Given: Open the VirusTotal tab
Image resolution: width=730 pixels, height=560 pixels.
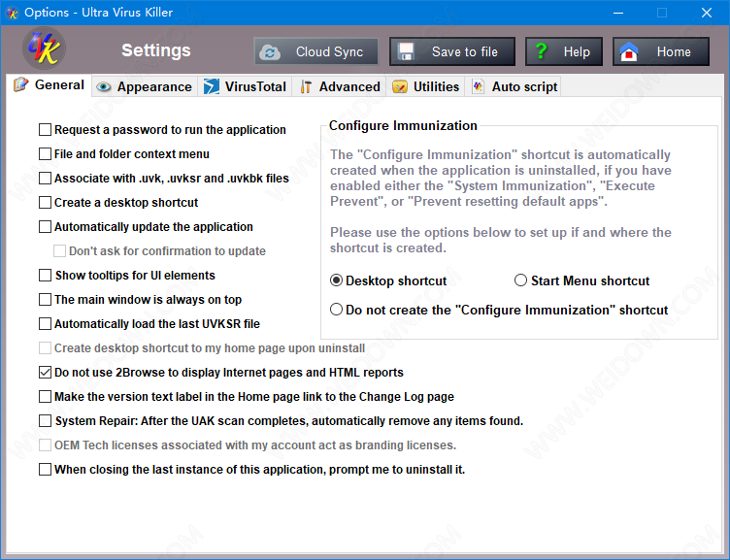Looking at the screenshot, I should (x=245, y=87).
